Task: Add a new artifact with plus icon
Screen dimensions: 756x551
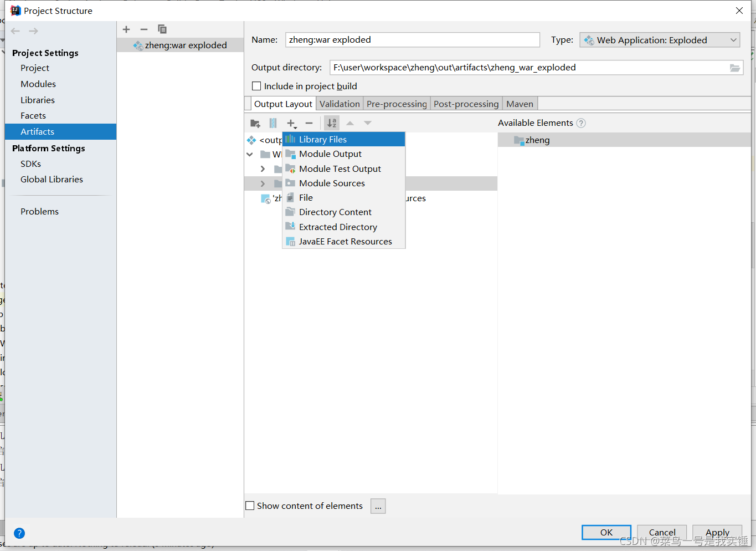Action: click(x=126, y=29)
